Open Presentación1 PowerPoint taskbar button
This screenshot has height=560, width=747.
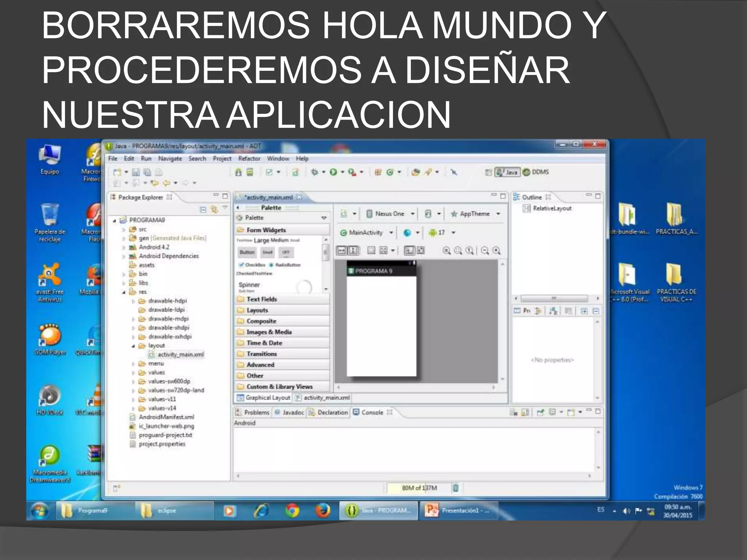point(458,510)
